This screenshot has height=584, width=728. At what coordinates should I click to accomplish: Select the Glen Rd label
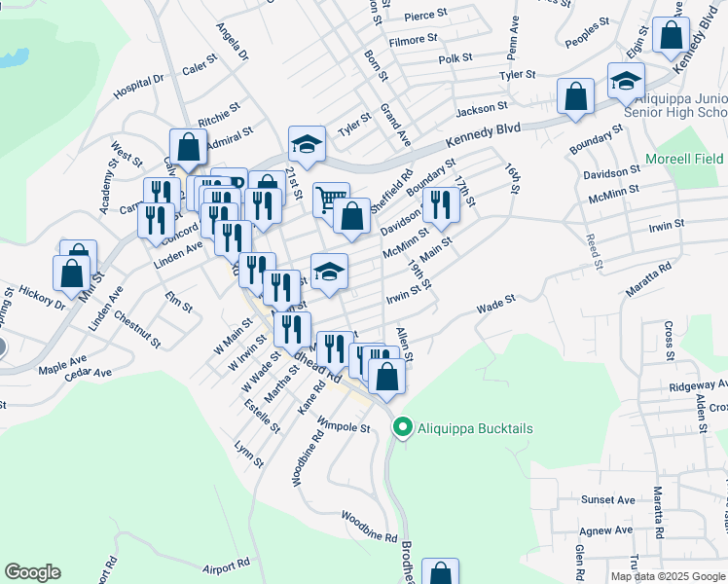579,562
